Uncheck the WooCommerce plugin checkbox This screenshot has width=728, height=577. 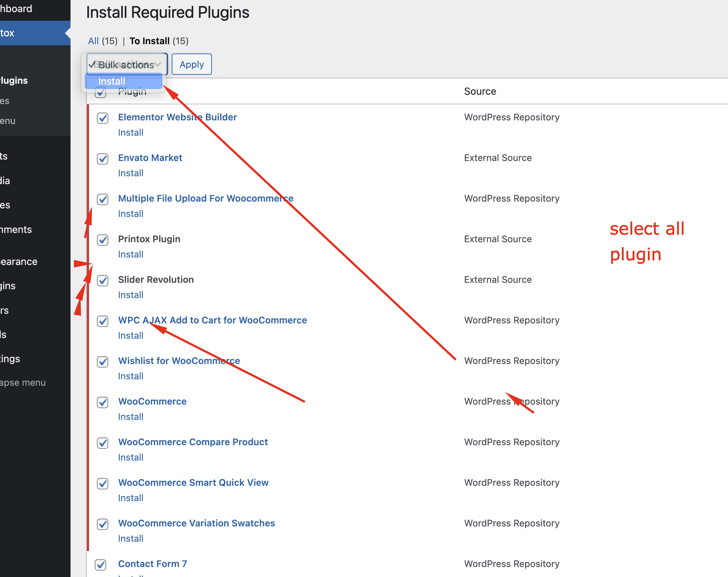click(x=103, y=402)
